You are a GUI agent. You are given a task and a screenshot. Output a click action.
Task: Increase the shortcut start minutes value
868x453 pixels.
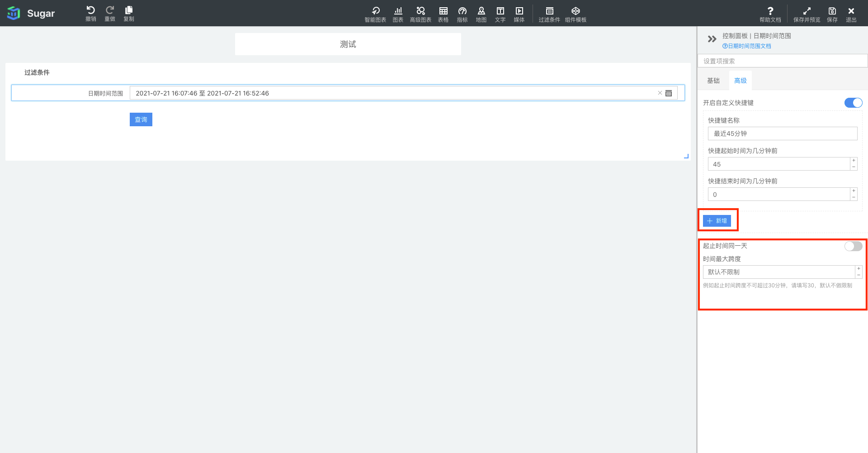[x=854, y=161]
